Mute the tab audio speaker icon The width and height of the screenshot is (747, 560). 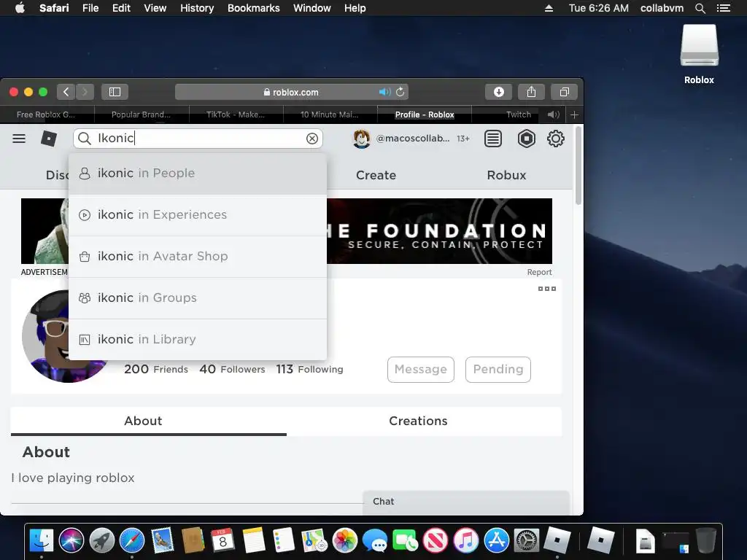pyautogui.click(x=553, y=114)
